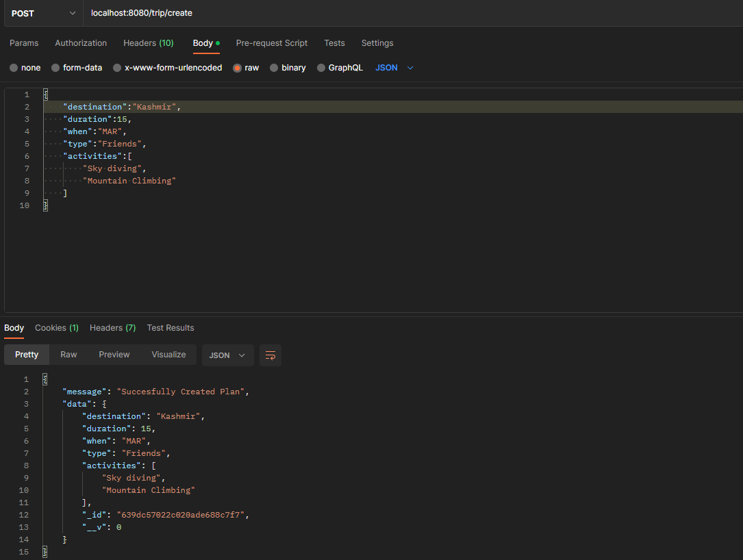Open the response Headers (7) tab
Screen dimensions: 743x560
pyautogui.click(x=113, y=328)
